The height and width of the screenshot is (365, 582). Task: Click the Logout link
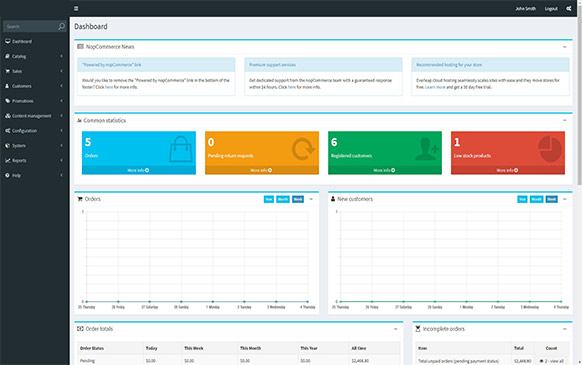coord(551,9)
